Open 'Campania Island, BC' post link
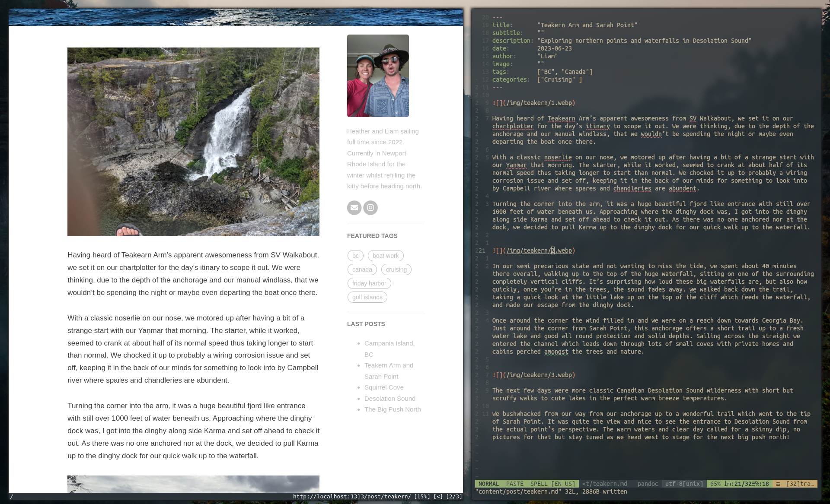 point(389,343)
